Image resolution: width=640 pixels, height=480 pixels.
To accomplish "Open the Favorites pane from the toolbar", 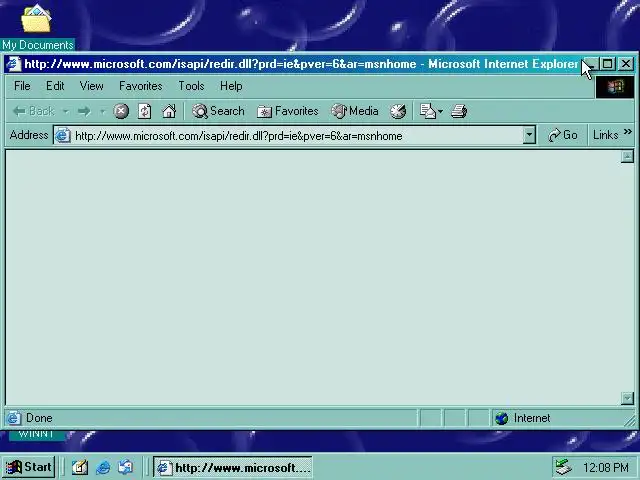I will click(288, 111).
